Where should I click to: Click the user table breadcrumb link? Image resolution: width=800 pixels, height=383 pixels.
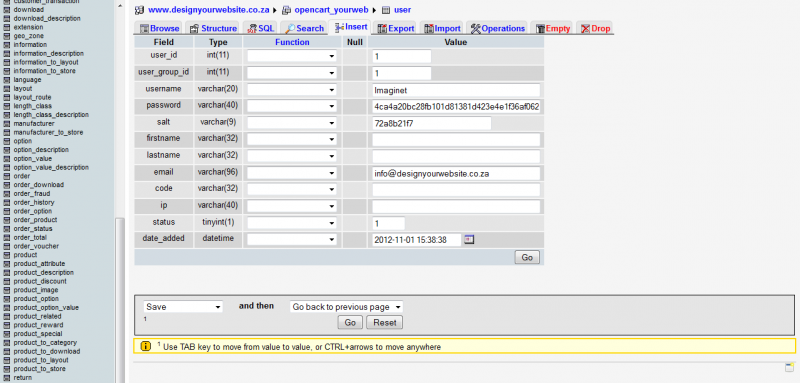pos(402,10)
